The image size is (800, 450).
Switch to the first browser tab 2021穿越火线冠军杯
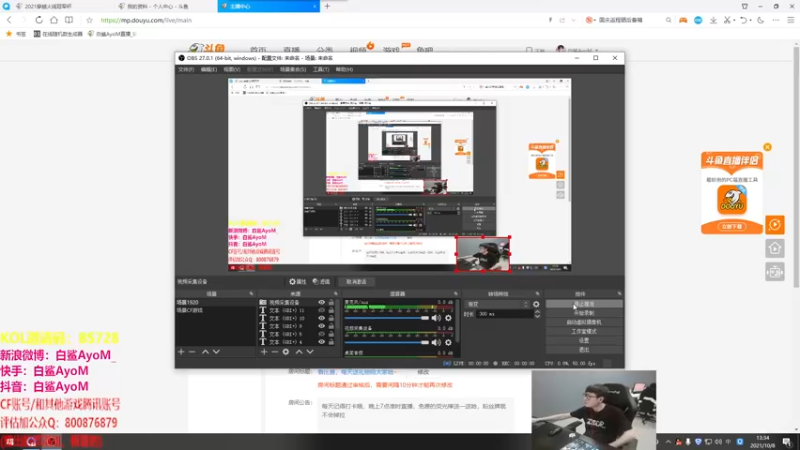(x=58, y=6)
